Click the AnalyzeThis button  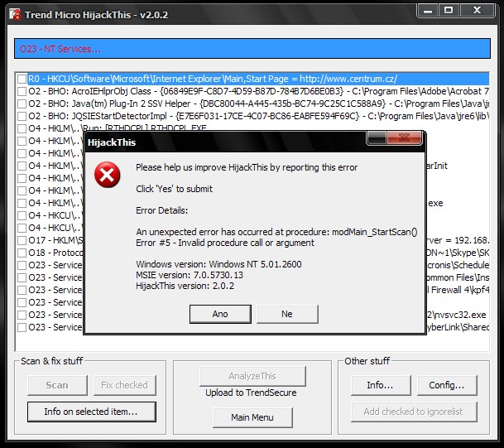coord(252,376)
